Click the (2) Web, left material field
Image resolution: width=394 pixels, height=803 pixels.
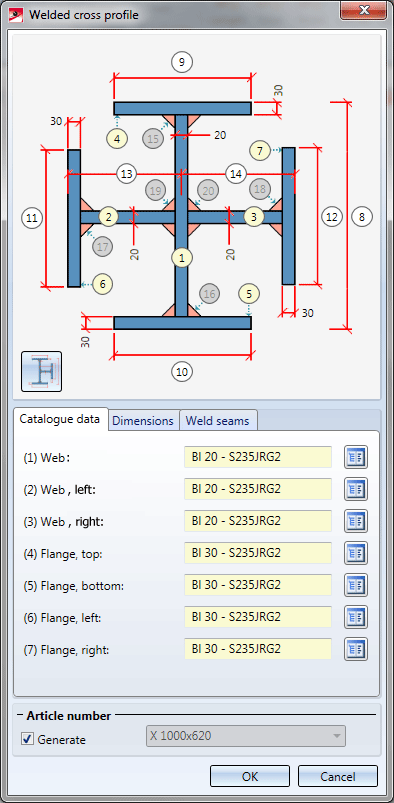point(258,489)
